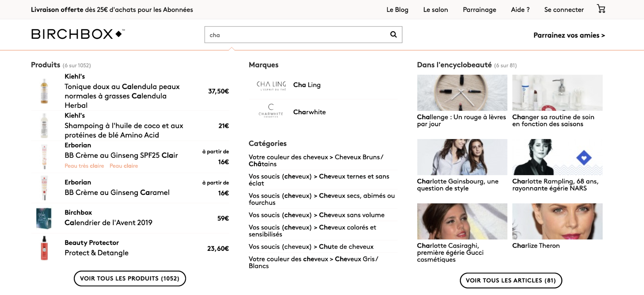Open the Aide ? menu item

click(520, 10)
